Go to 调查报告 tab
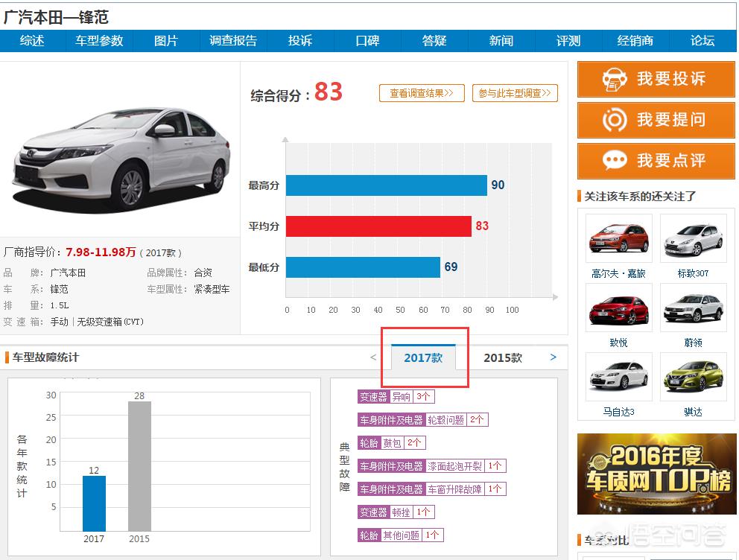This screenshot has width=739, height=560. (x=233, y=41)
